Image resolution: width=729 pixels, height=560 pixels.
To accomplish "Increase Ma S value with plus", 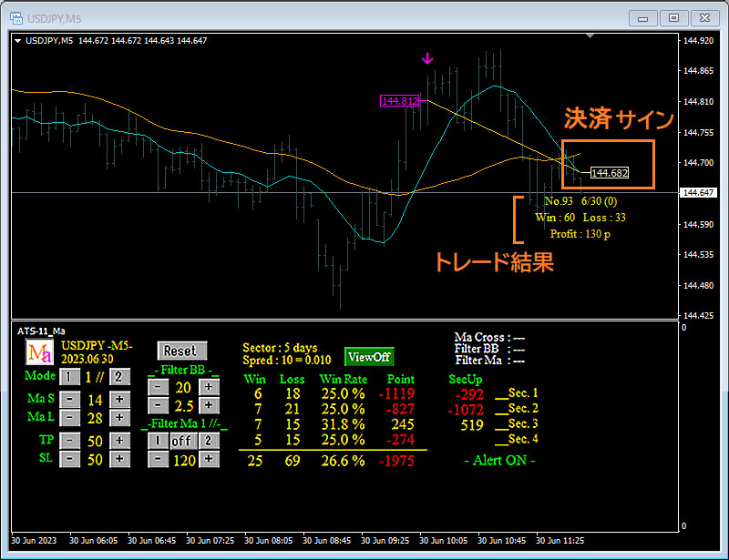I will (119, 399).
